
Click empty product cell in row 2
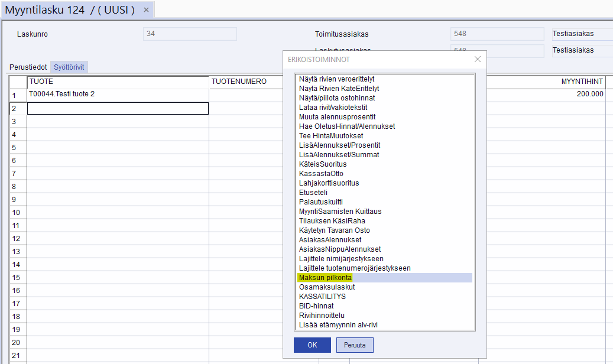click(118, 109)
